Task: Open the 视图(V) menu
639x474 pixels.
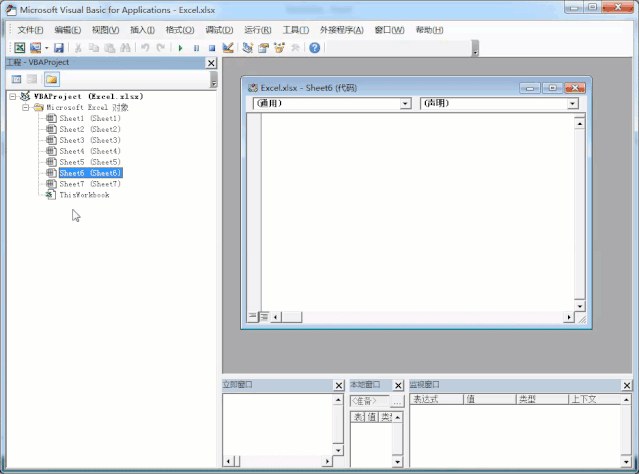Action: pos(106,30)
